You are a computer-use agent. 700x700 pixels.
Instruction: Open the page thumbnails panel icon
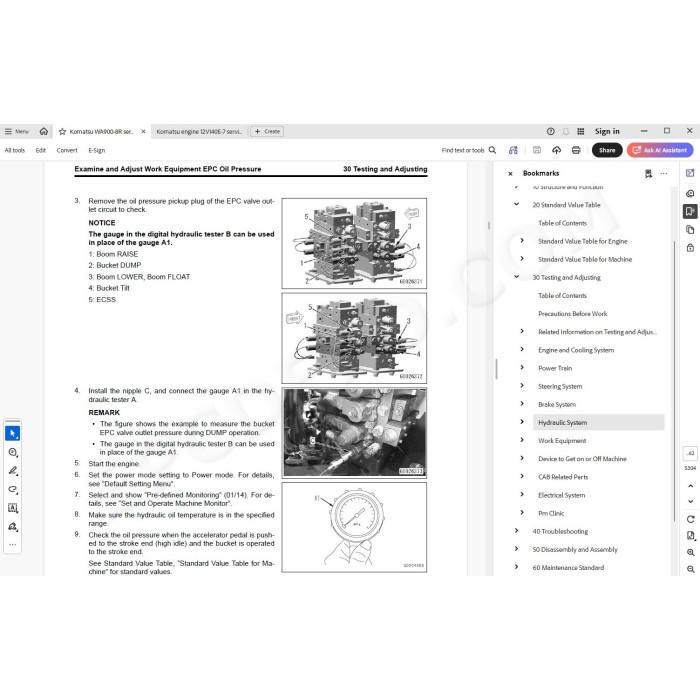click(690, 229)
